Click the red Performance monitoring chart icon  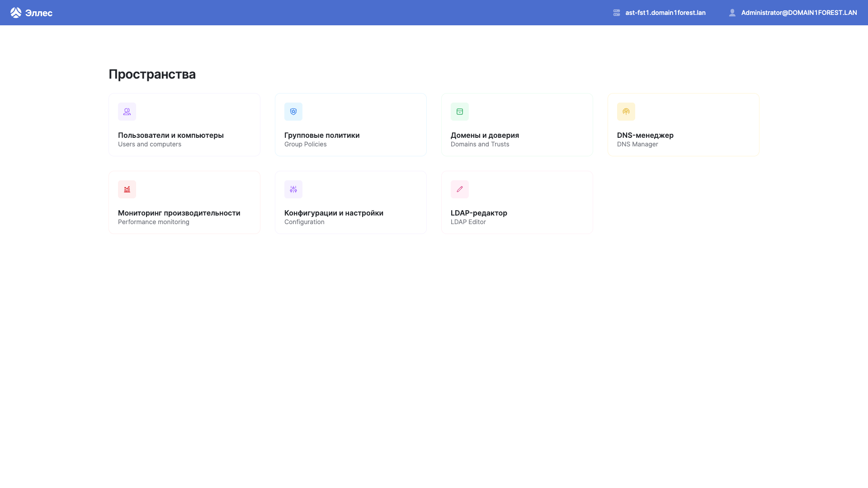(127, 189)
